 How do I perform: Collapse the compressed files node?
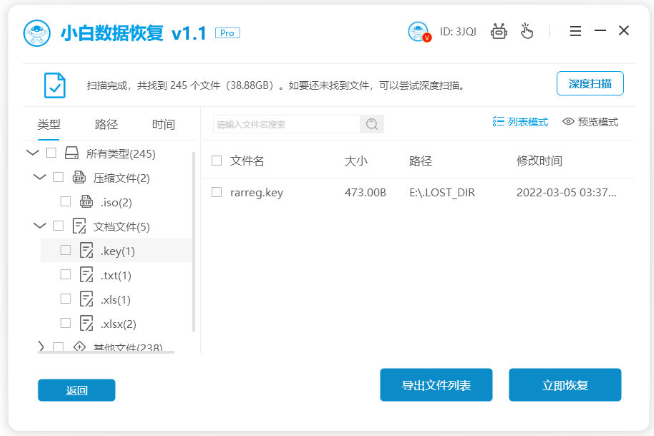point(40,177)
